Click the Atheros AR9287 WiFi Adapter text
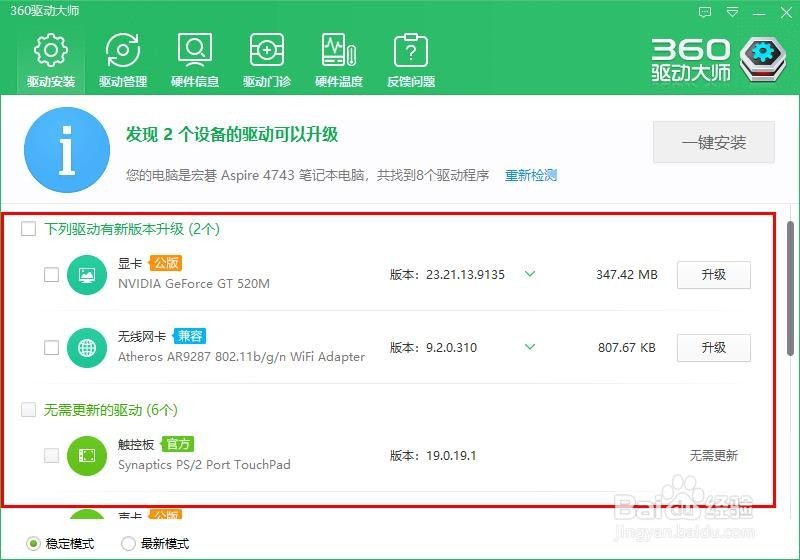The height and width of the screenshot is (560, 800). point(241,357)
